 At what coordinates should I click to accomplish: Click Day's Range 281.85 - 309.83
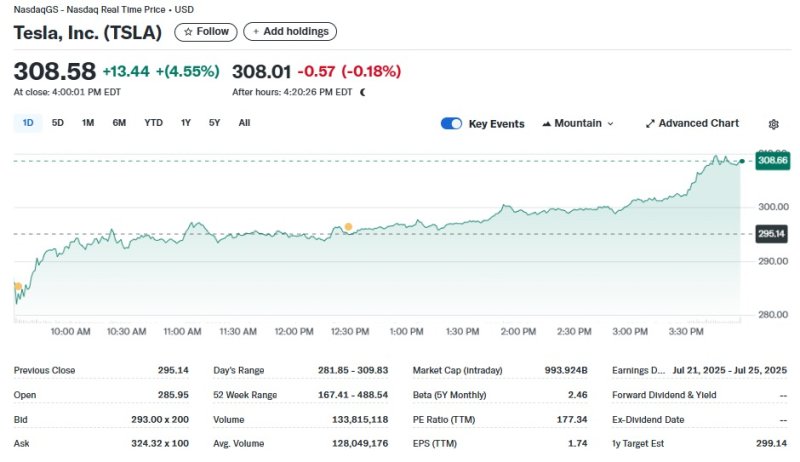pyautogui.click(x=353, y=370)
